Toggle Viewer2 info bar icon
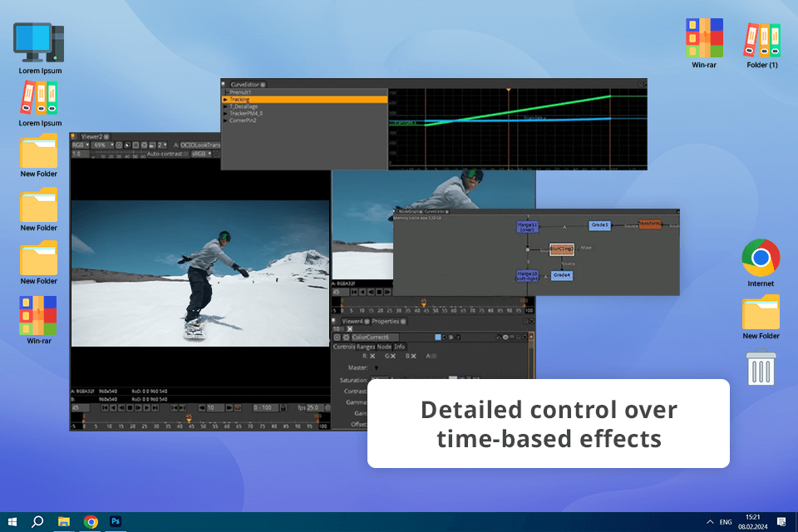The width and height of the screenshot is (798, 532). point(152,145)
